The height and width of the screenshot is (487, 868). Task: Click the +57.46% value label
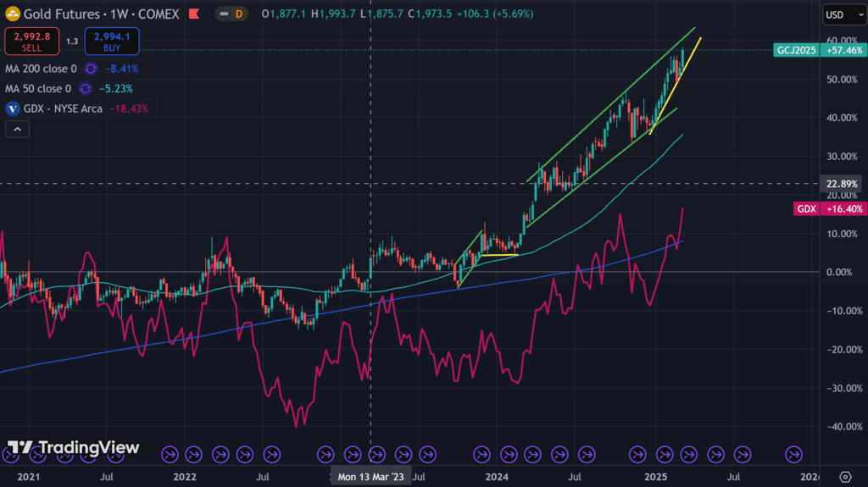click(843, 50)
